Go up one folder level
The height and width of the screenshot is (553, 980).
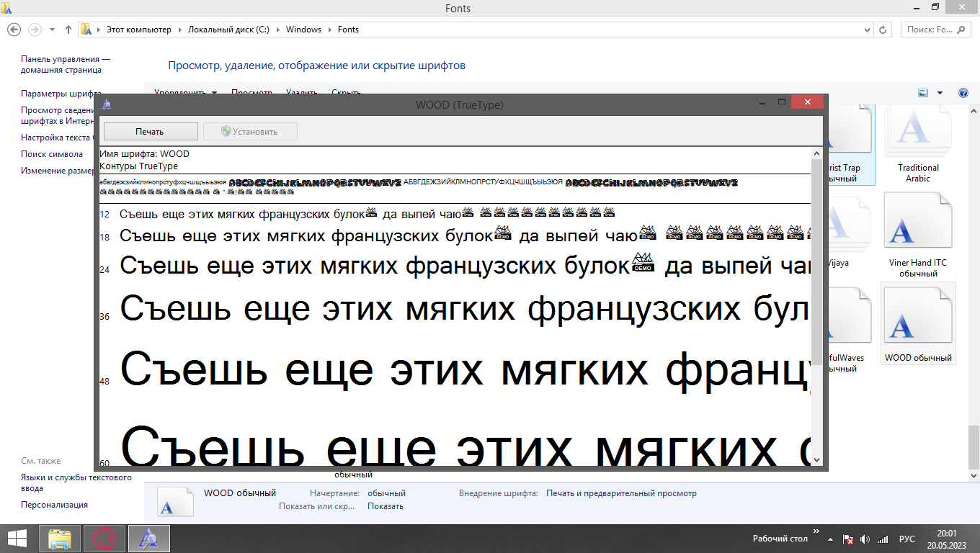68,30
